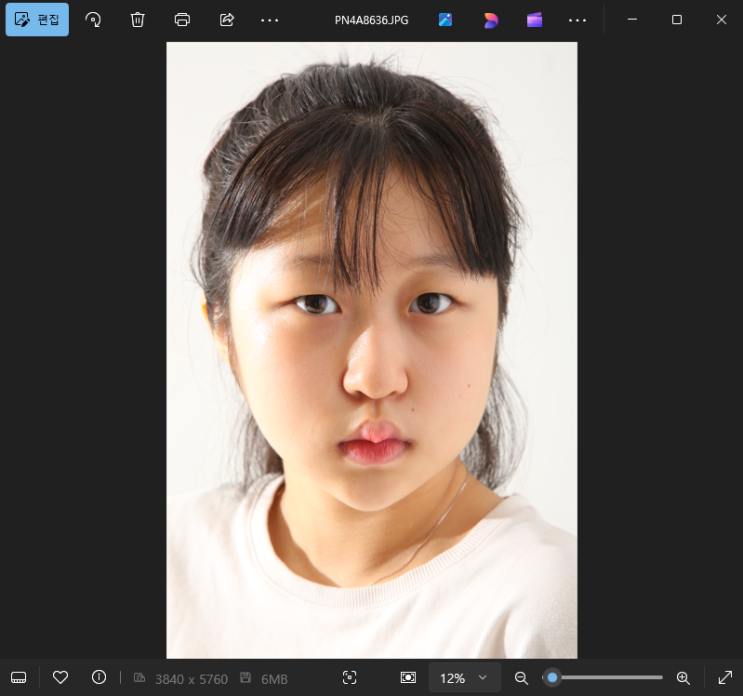Toggle the filmstrip view at bottom left
743x696 pixels.
[x=19, y=677]
